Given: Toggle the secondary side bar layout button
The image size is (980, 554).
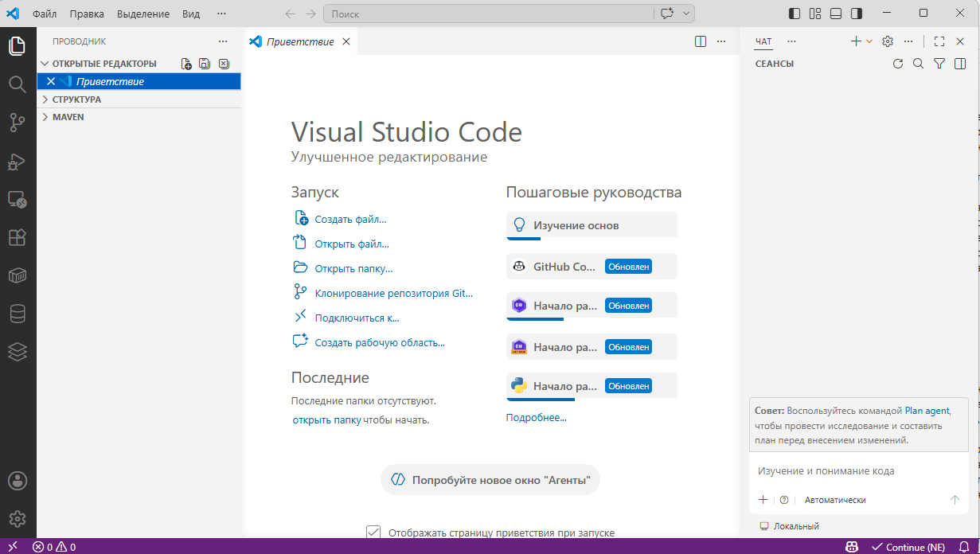Looking at the screenshot, I should pos(857,14).
